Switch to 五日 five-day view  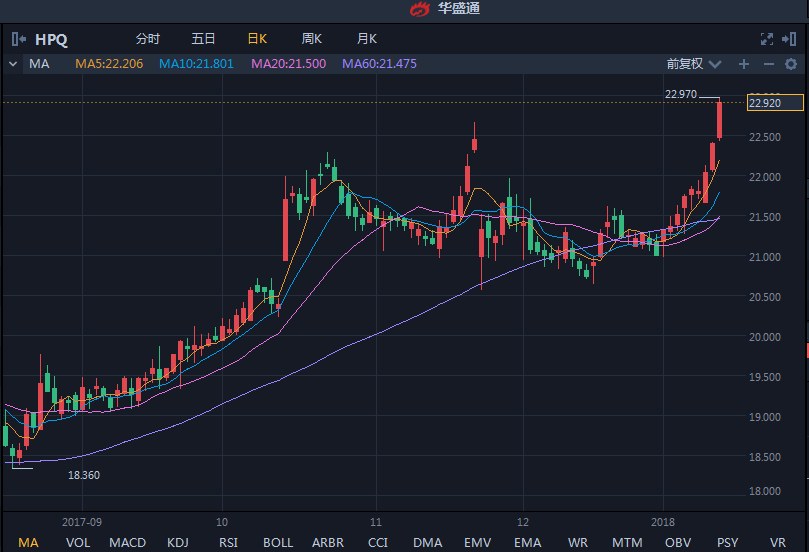(x=203, y=39)
